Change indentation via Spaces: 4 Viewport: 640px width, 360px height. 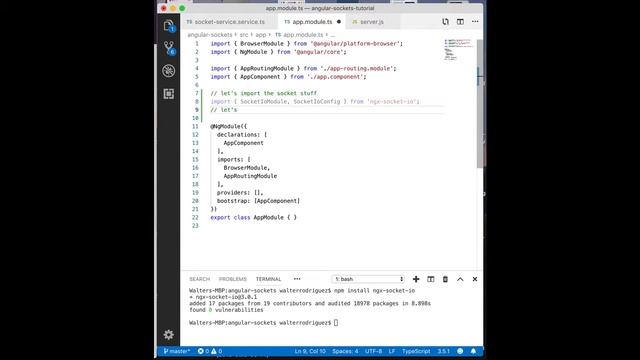(345, 351)
